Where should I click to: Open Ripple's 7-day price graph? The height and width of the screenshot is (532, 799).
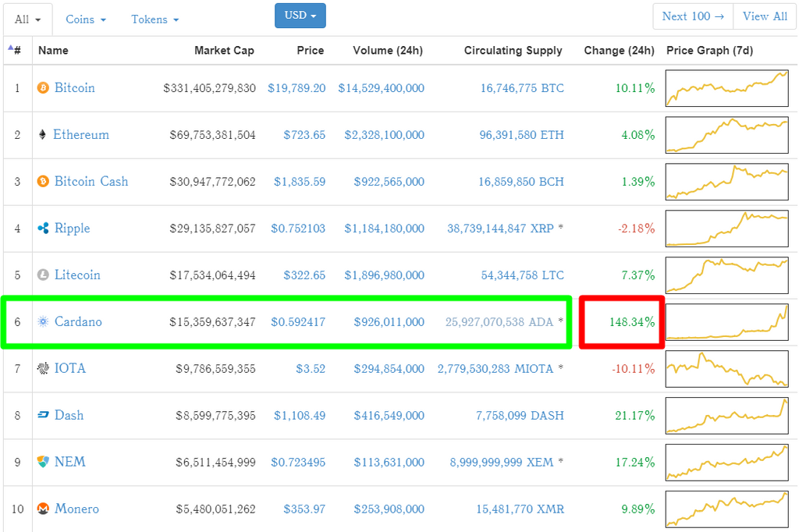[x=727, y=229]
